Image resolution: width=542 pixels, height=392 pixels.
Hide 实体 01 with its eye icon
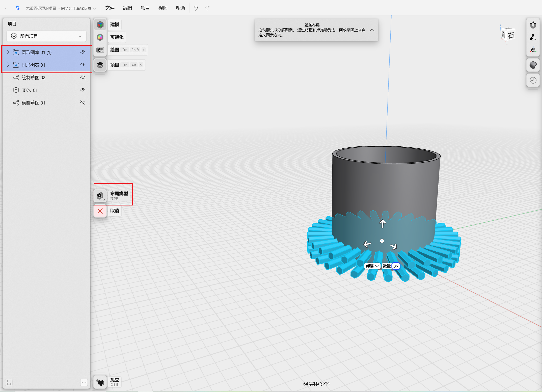(83, 90)
